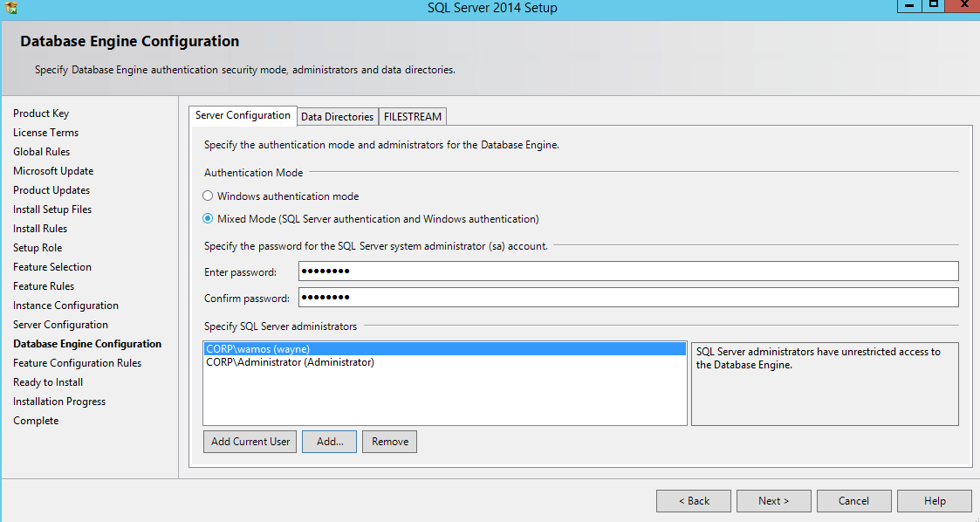Click the SQL Server setup title bar icon
This screenshot has height=522, width=980.
(11, 8)
